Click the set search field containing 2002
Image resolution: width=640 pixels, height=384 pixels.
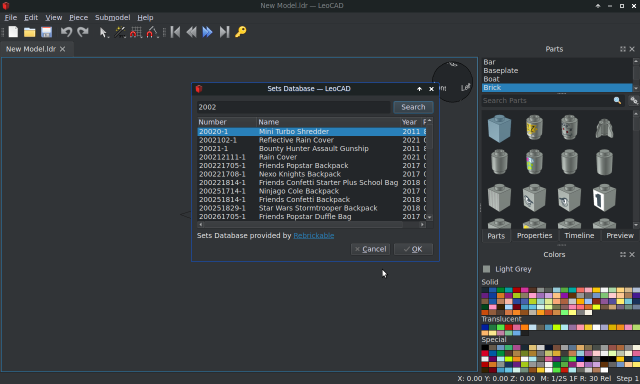pos(294,107)
